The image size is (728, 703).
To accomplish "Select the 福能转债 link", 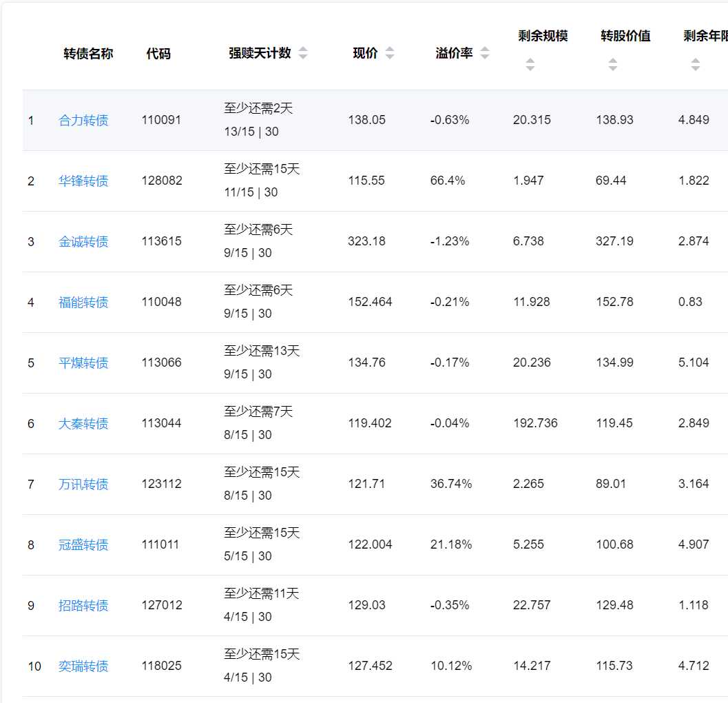I will point(83,303).
